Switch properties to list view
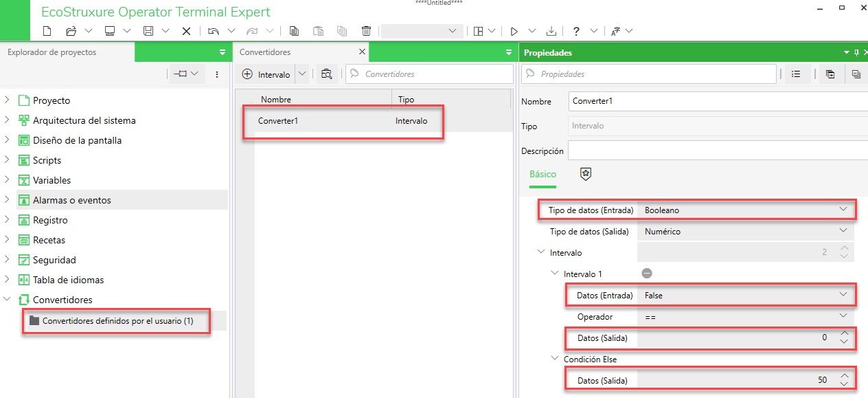 pyautogui.click(x=796, y=74)
